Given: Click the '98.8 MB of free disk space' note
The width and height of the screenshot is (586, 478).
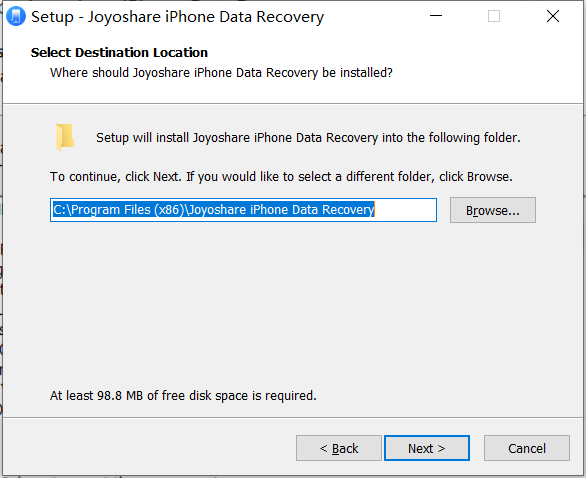Looking at the screenshot, I should [x=183, y=395].
